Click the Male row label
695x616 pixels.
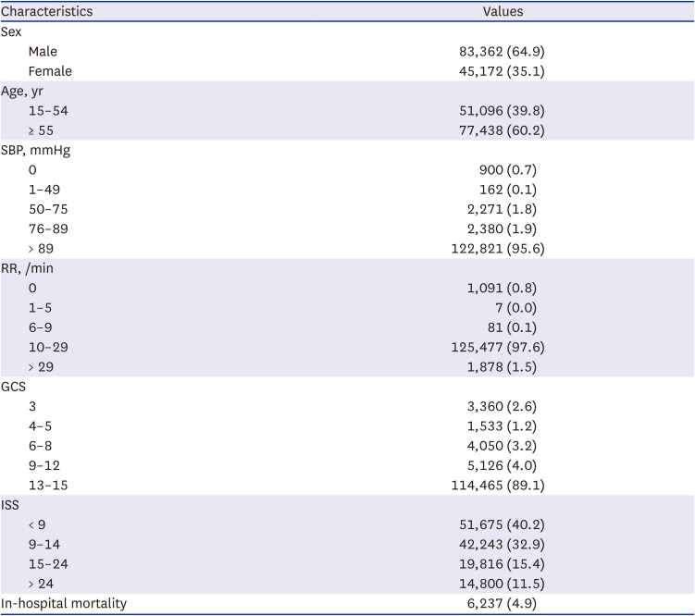point(43,51)
